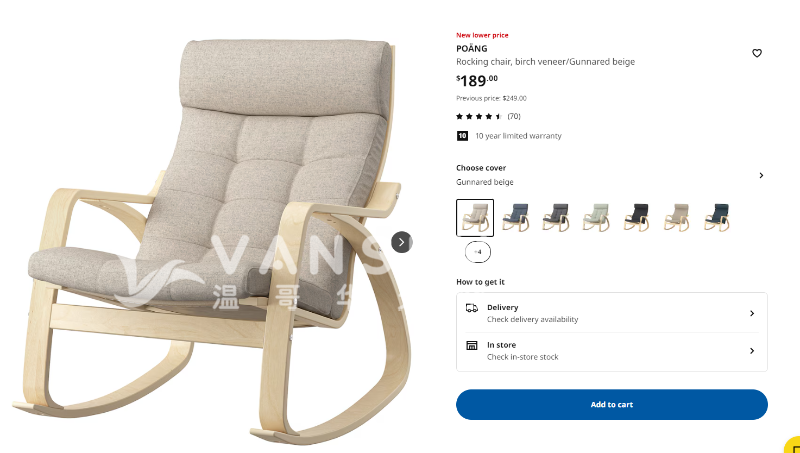Open star rating reviews
800x453 pixels.
479,116
